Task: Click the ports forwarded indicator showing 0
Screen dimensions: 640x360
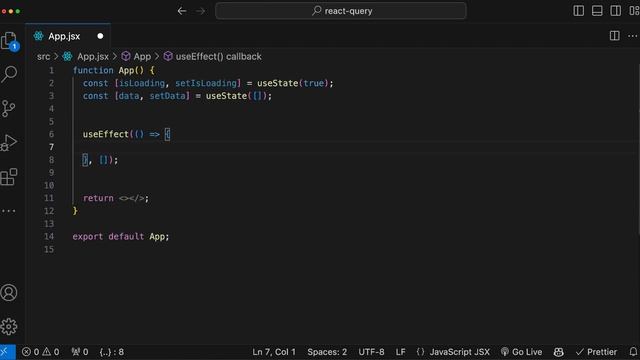Action: (x=80, y=352)
